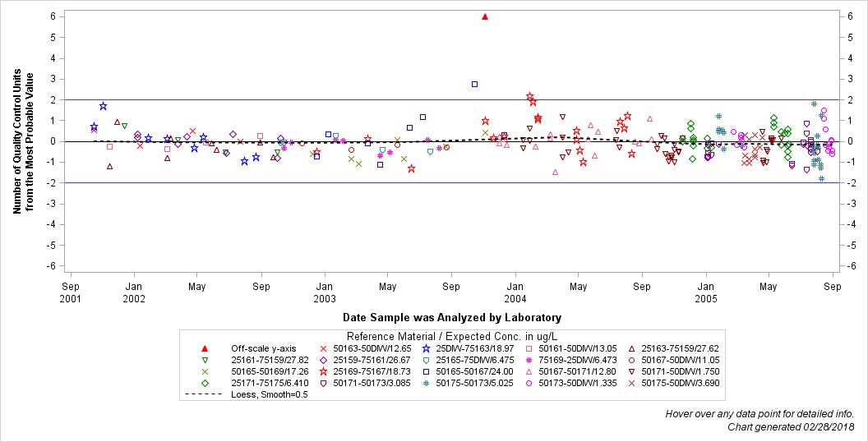Viewport: 868px width, 442px height.
Task: Click the red star legend marker for 25169-75167/18.73
Action: 324,371
